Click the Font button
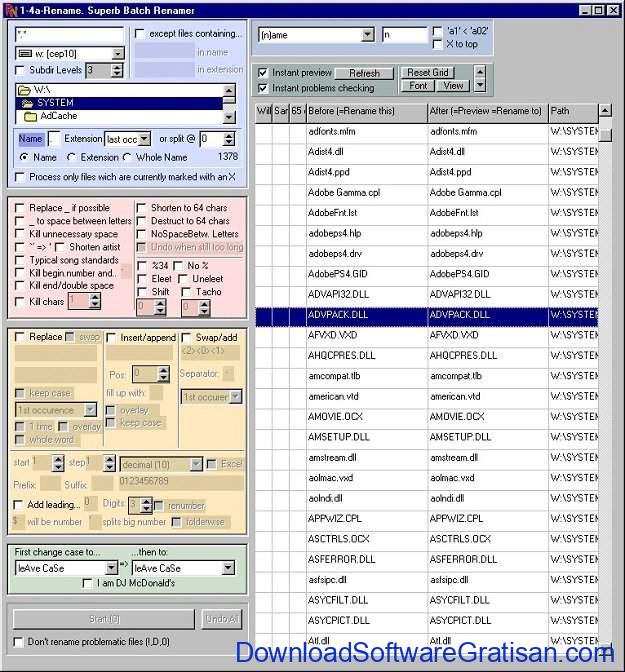Image resolution: width=625 pixels, height=672 pixels. tap(418, 85)
